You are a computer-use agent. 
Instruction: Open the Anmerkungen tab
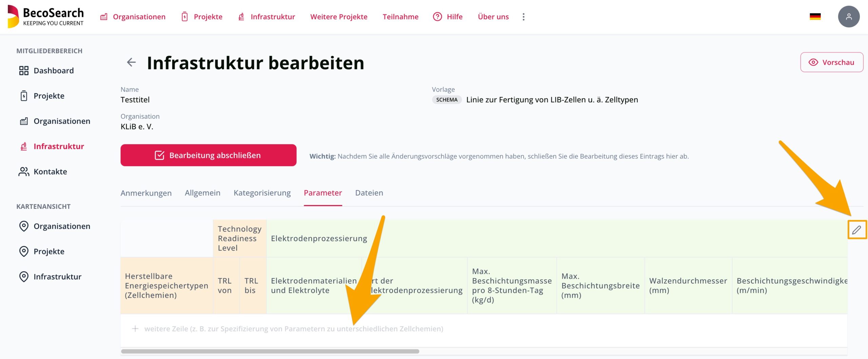(x=146, y=193)
